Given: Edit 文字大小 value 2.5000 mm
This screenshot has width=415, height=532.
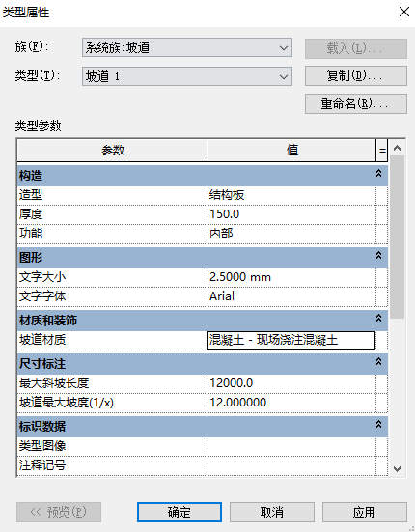Looking at the screenshot, I should click(291, 277).
